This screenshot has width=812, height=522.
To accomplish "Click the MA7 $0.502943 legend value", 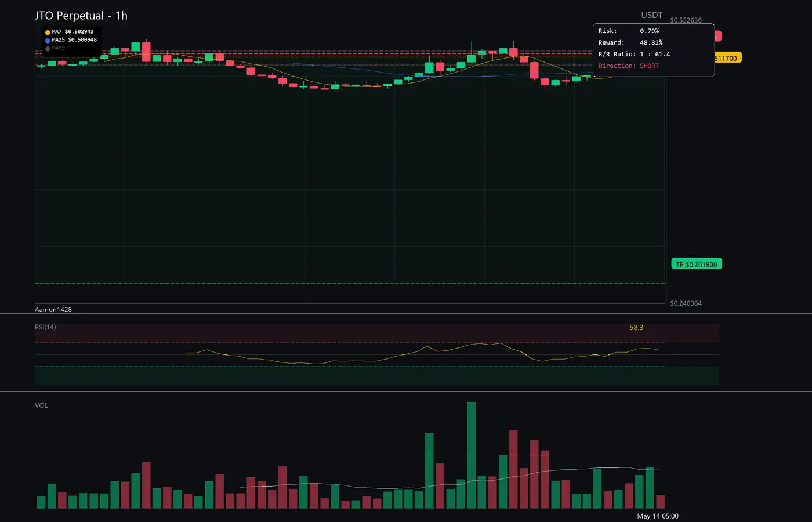I will point(72,32).
